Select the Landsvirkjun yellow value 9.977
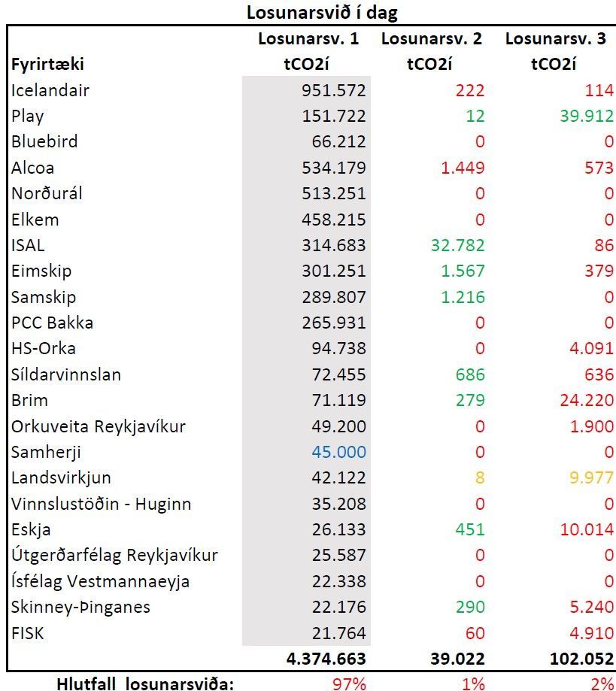This screenshot has width=616, height=691. [x=592, y=477]
